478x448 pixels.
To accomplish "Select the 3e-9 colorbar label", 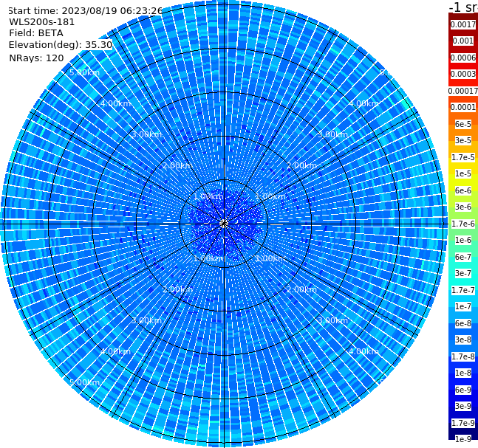I will pyautogui.click(x=463, y=406).
